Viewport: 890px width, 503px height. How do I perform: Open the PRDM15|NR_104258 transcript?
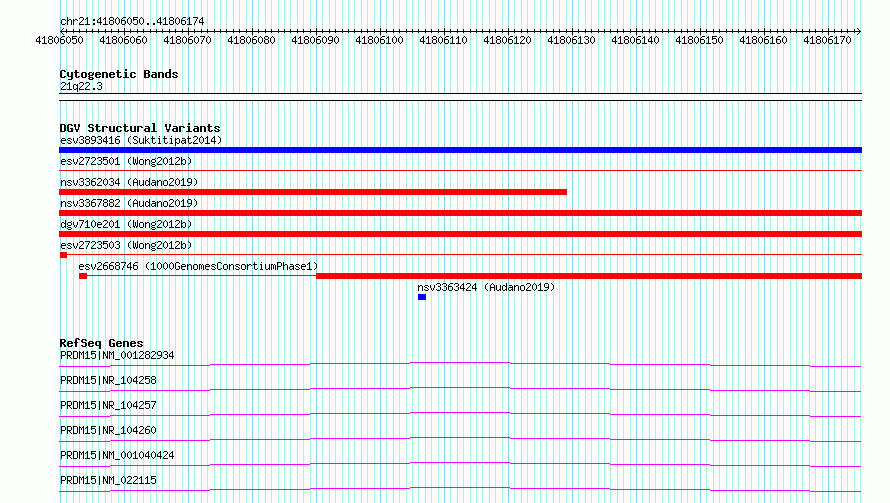pos(108,380)
